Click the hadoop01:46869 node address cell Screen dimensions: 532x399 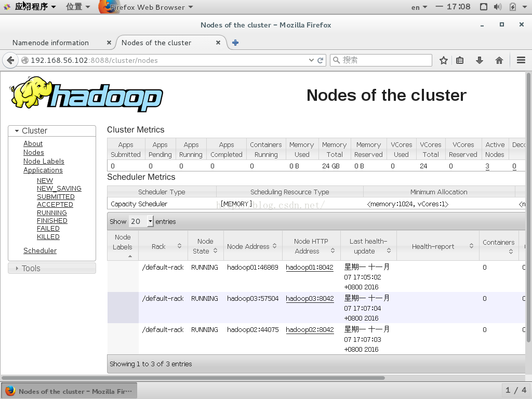click(x=253, y=268)
